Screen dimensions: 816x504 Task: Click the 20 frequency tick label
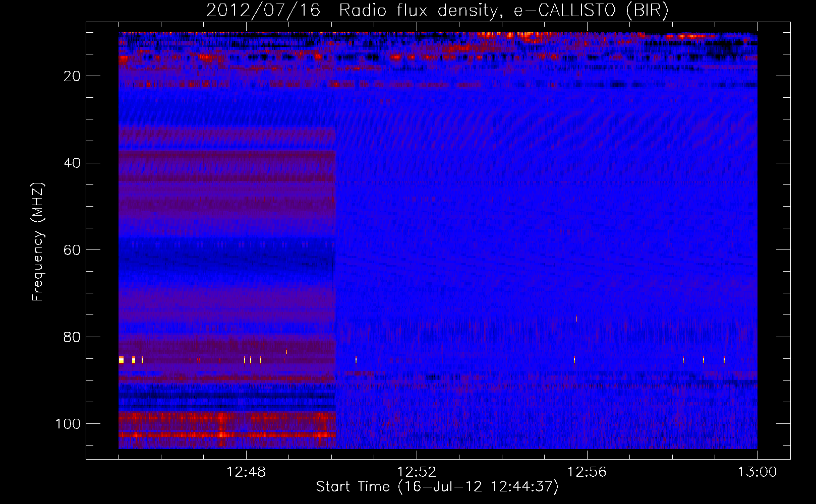click(73, 76)
